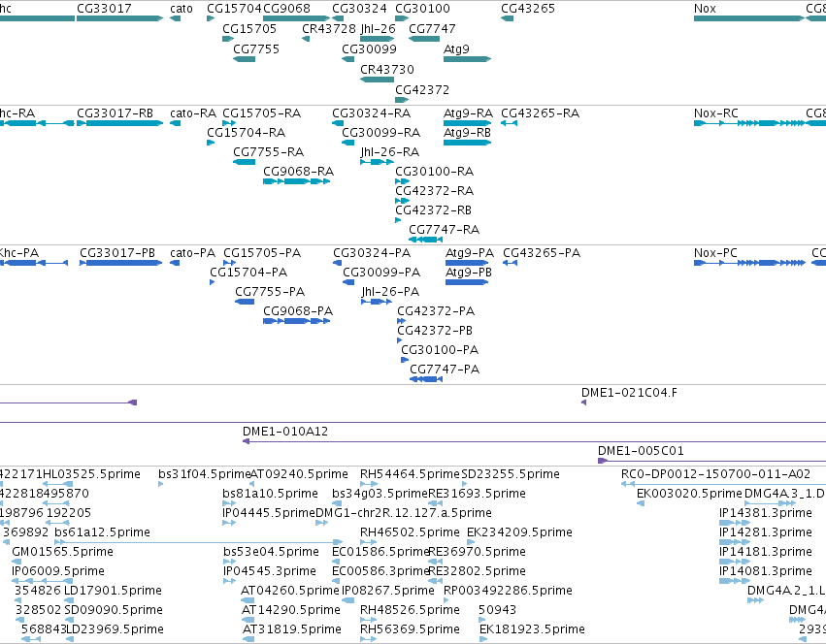Viewport: 826px width, 644px height.
Task: Click transcript CG7747-RA
Action: 445,230
